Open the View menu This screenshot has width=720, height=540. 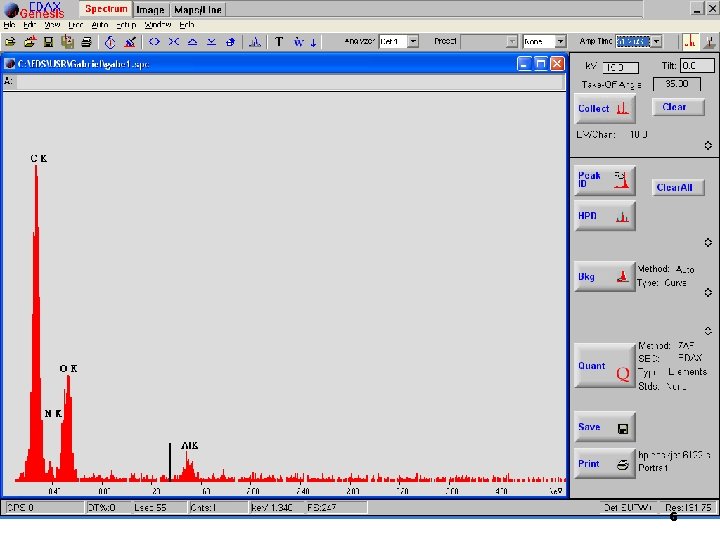[52, 25]
